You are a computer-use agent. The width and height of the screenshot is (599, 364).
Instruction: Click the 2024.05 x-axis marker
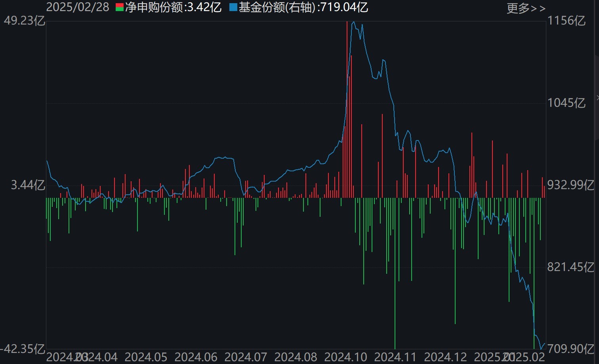[x=146, y=357]
